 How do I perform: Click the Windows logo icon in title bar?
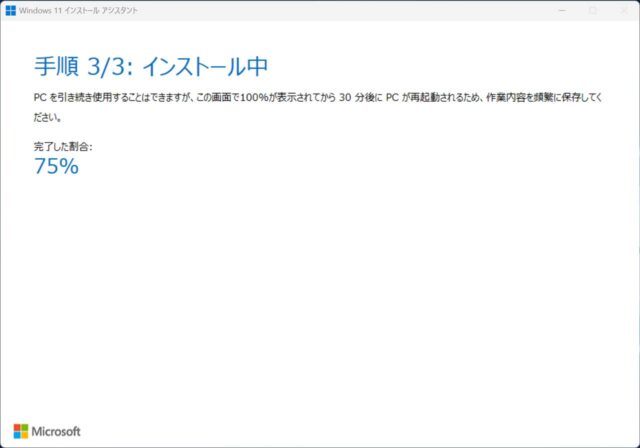point(10,10)
